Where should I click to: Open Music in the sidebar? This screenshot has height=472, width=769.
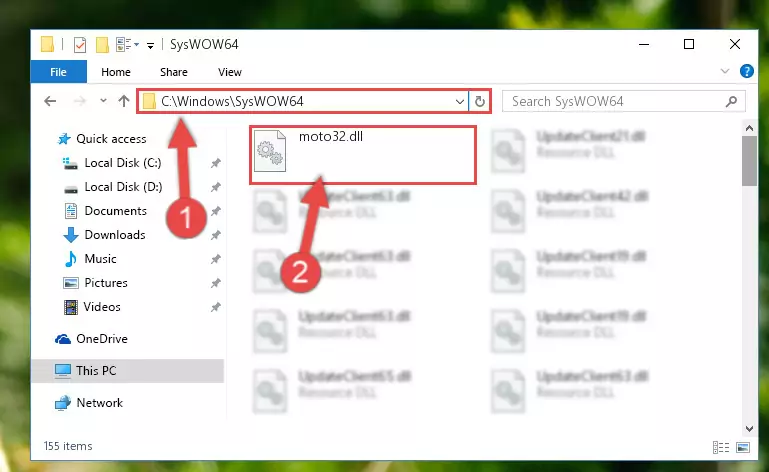tap(100, 259)
